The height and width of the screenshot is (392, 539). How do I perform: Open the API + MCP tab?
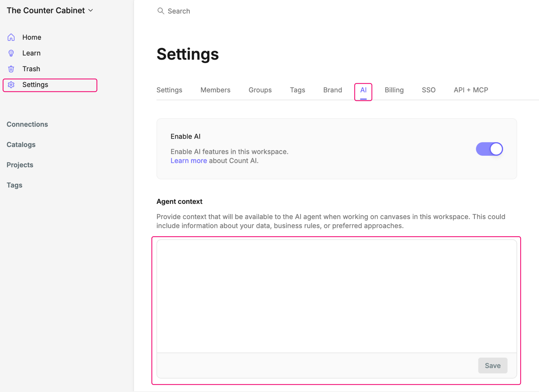(471, 90)
